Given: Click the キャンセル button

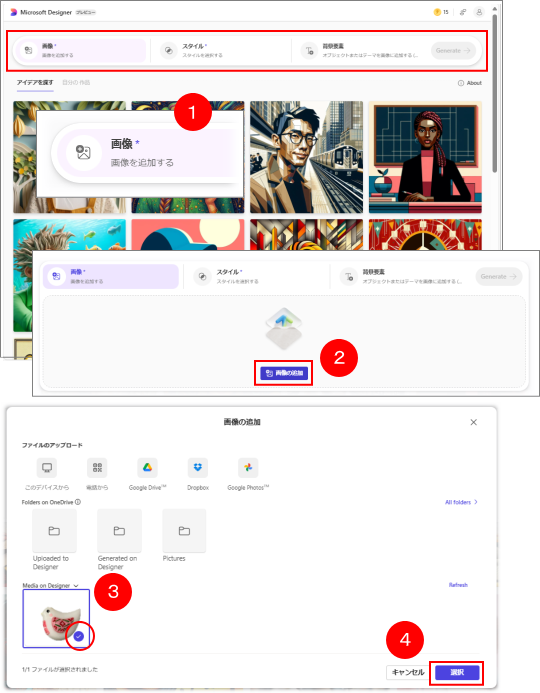Looking at the screenshot, I should pos(408,673).
